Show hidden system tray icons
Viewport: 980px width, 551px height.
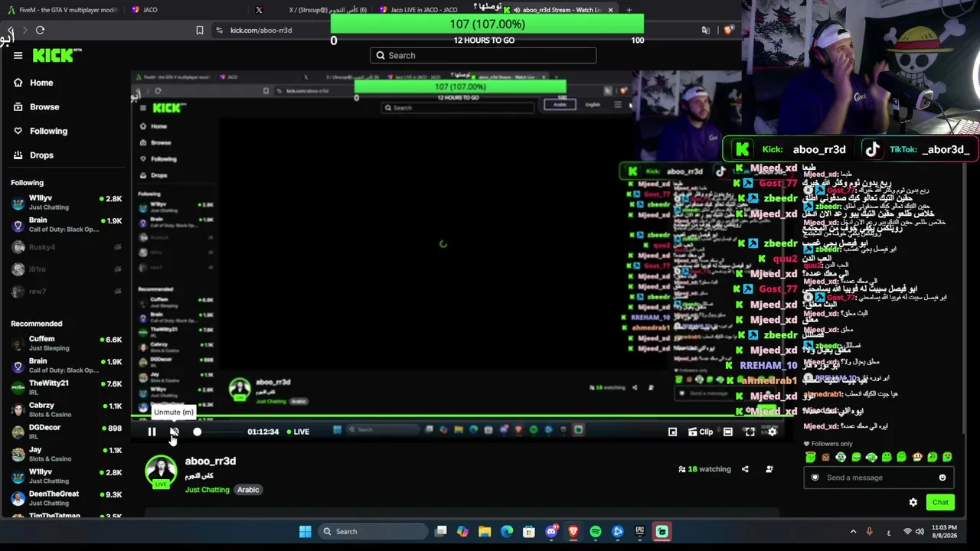pos(853,532)
